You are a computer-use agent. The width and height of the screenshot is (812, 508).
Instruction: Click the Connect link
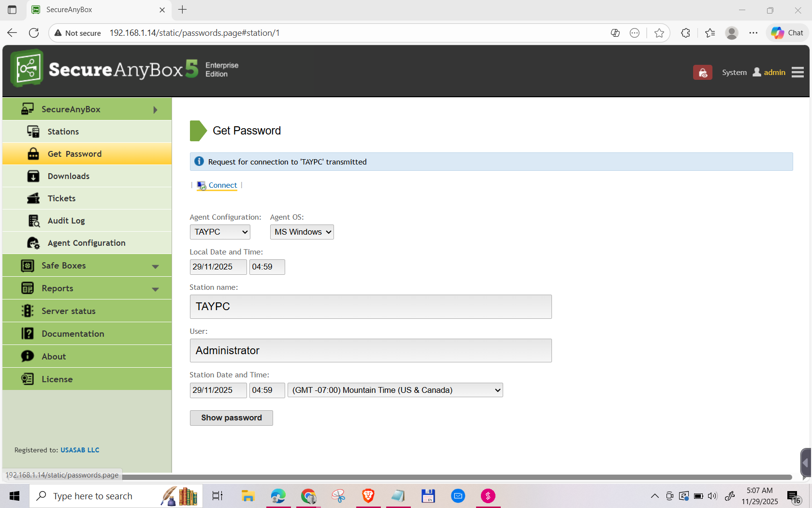(x=223, y=185)
